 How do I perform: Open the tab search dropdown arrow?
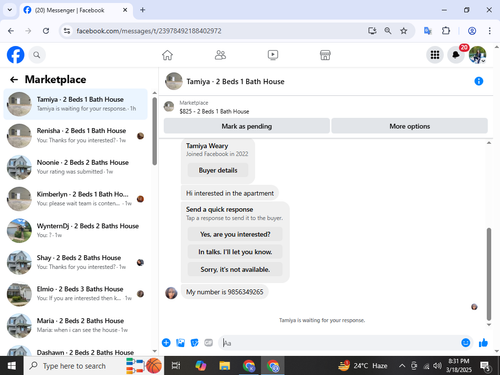tap(10, 10)
